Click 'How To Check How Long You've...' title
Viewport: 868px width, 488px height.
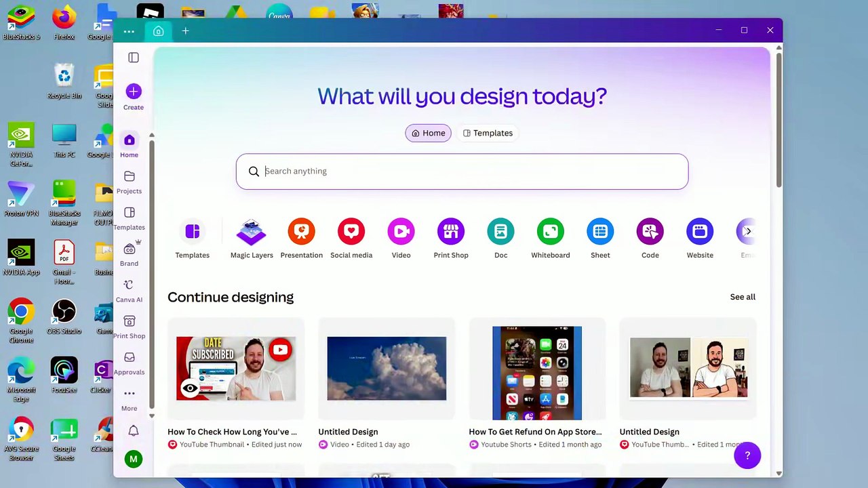click(x=232, y=432)
